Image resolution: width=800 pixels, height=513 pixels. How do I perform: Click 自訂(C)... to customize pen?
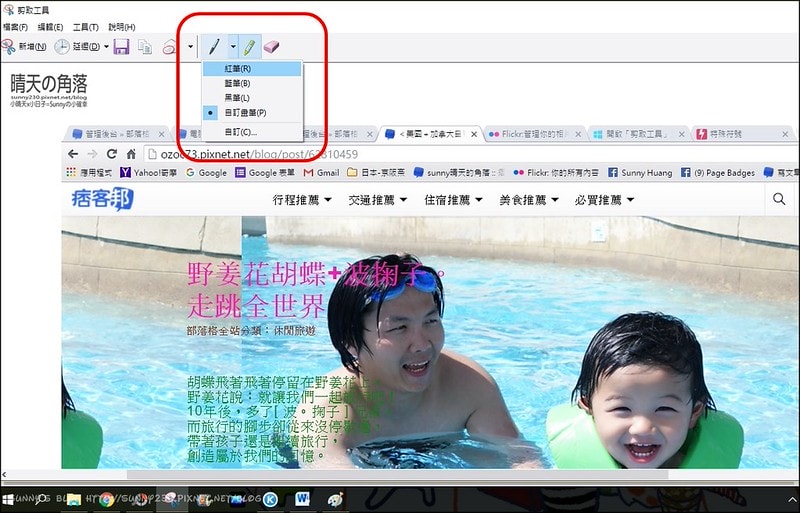[x=240, y=131]
